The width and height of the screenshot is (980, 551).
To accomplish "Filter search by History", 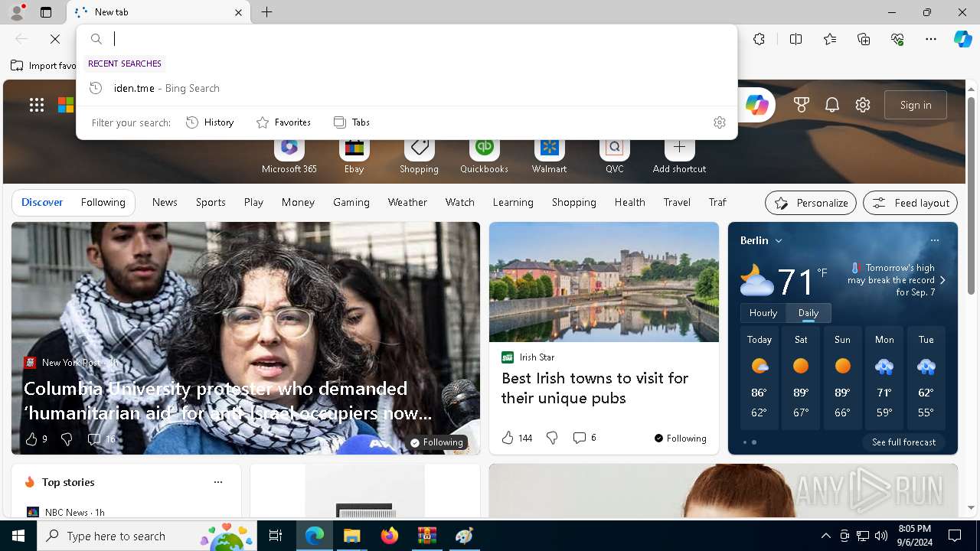I will (210, 122).
